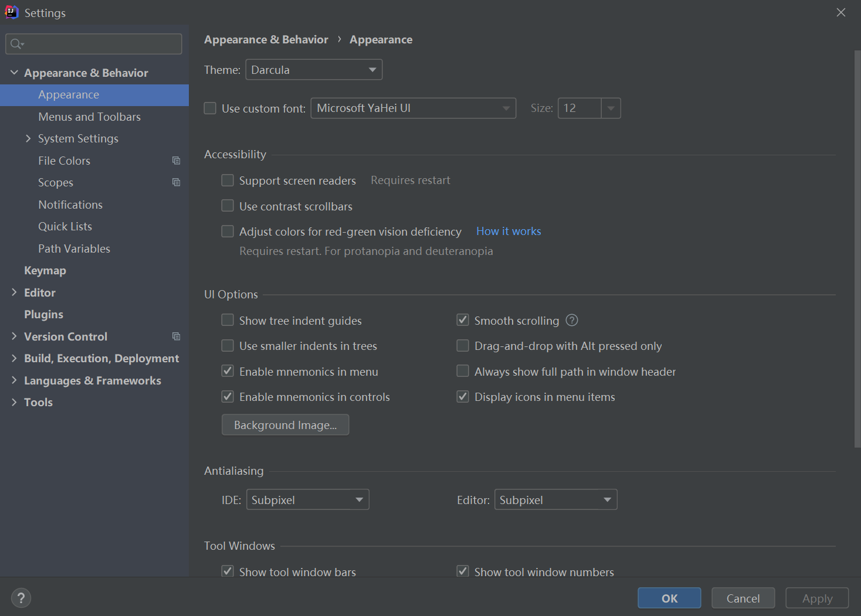Turn off Smooth scrolling checkbox
This screenshot has width=861, height=616.
(463, 320)
